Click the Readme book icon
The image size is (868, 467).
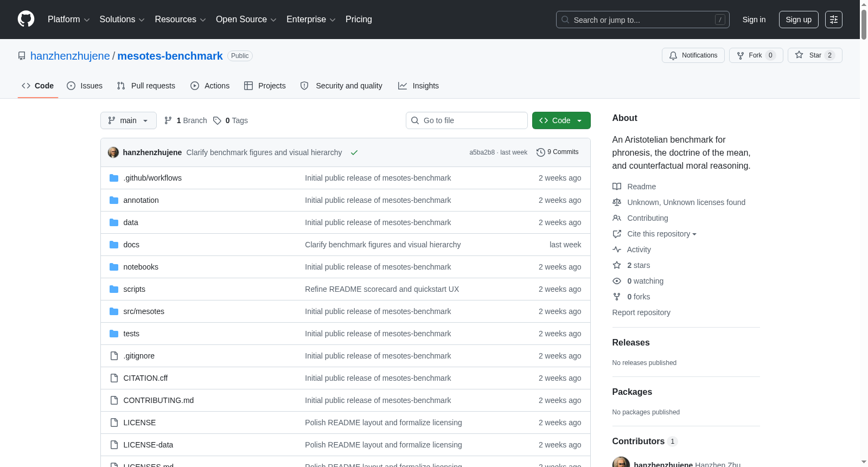click(617, 187)
